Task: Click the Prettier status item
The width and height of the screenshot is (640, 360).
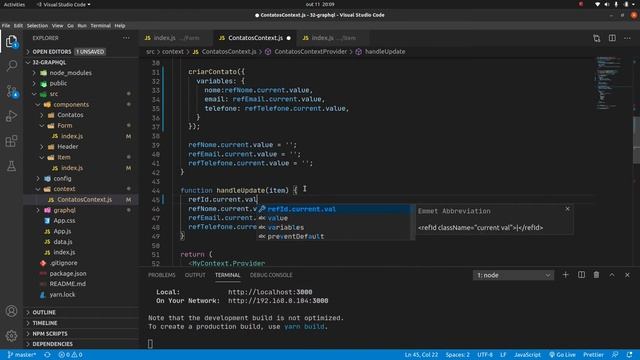Action: click(x=593, y=355)
